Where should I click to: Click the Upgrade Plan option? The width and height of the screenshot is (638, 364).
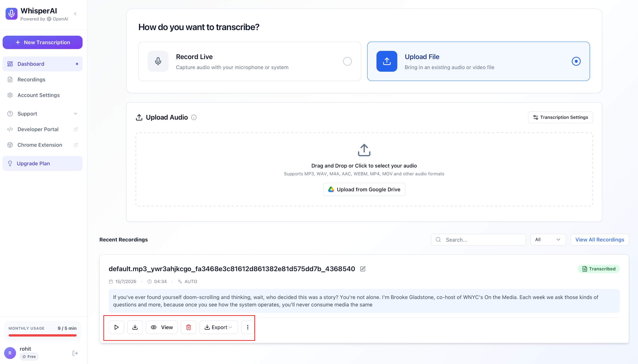pyautogui.click(x=43, y=164)
